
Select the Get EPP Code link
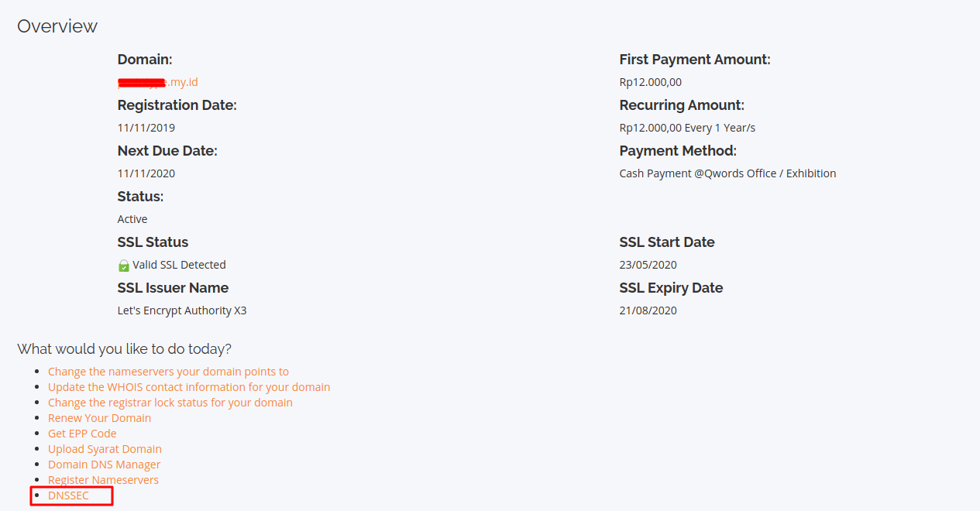click(x=82, y=434)
